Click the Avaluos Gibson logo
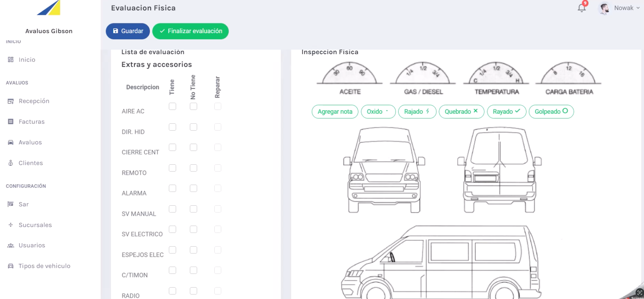This screenshot has height=299, width=644. [49, 8]
